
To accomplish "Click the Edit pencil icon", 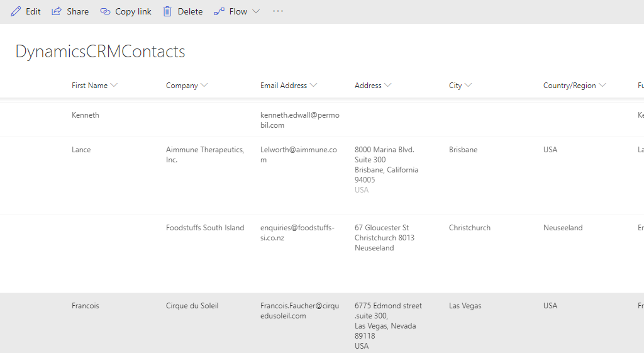I will pos(16,11).
